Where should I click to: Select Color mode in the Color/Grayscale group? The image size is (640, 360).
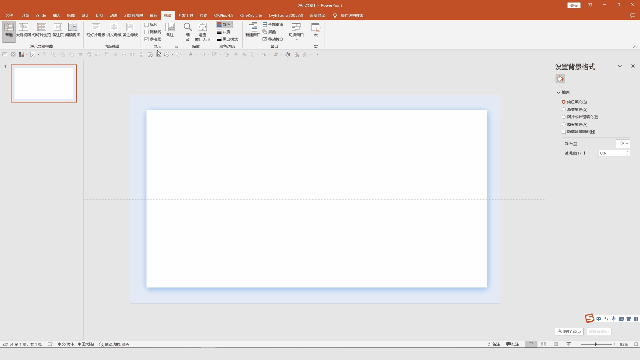(224, 24)
